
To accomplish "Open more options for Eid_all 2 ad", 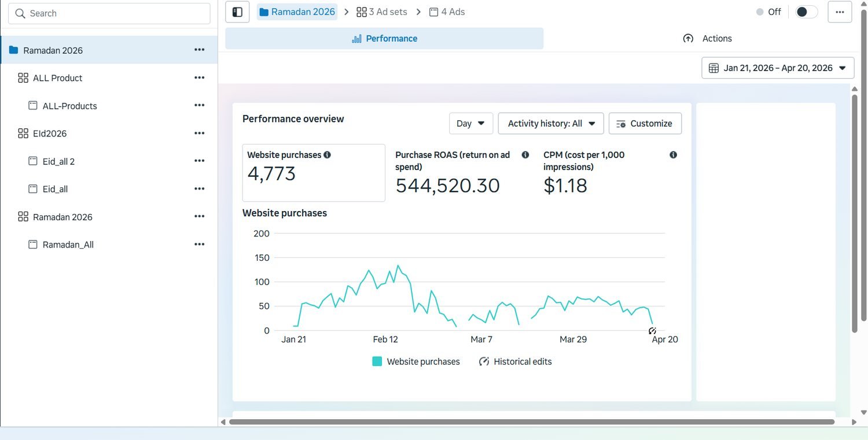I will point(200,161).
